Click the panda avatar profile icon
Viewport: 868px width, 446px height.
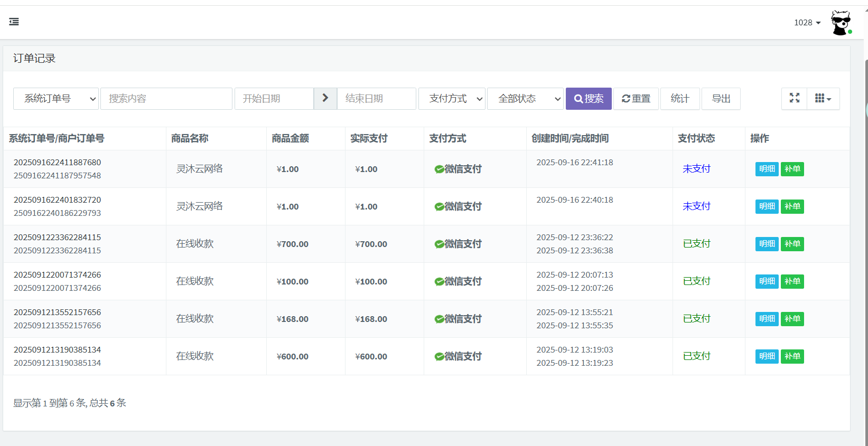pos(841,23)
